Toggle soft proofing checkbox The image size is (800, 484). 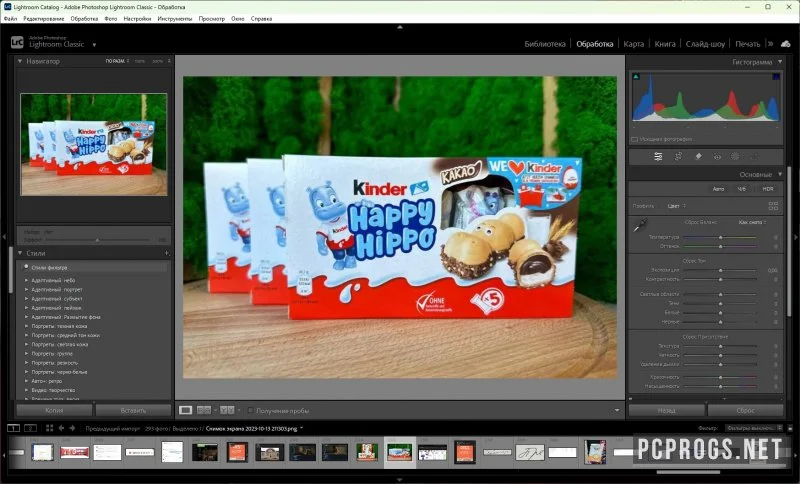(251, 410)
